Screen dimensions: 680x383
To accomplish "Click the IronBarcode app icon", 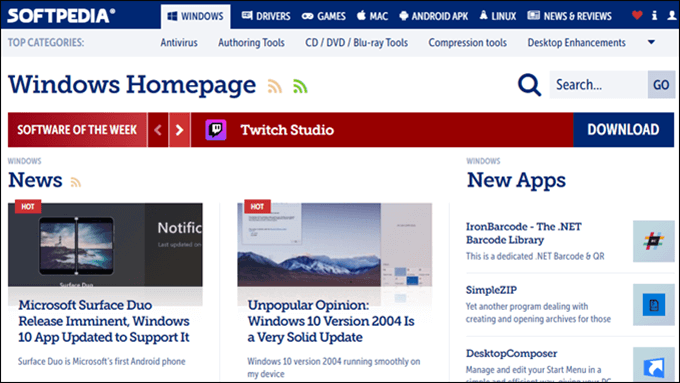I will pos(654,241).
